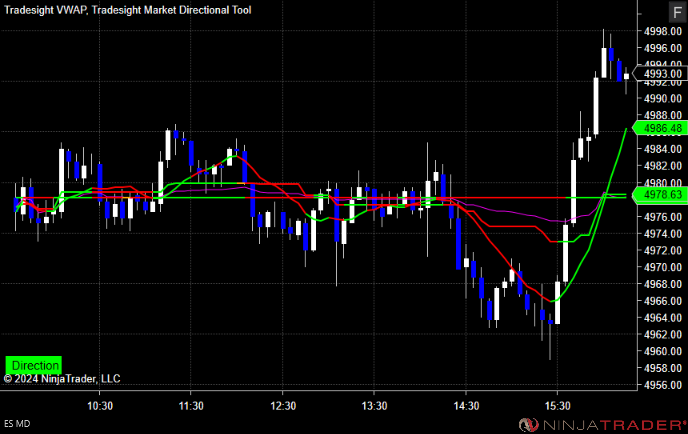688x434 pixels.
Task: Click the 4972.00 price axis label
Action: [x=663, y=250]
